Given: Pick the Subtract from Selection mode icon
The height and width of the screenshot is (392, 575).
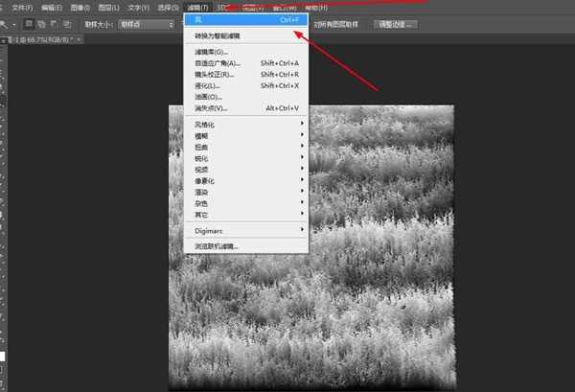Looking at the screenshot, I should (x=54, y=23).
